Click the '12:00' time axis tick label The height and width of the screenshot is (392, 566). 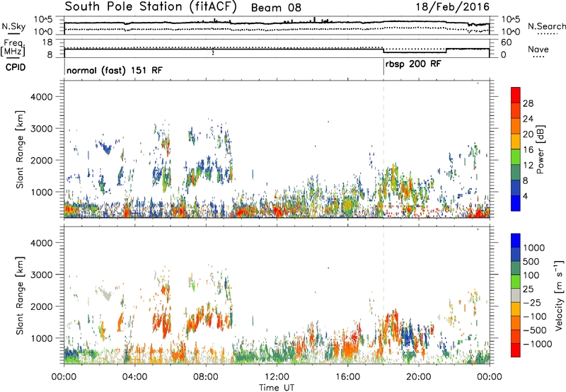click(277, 377)
